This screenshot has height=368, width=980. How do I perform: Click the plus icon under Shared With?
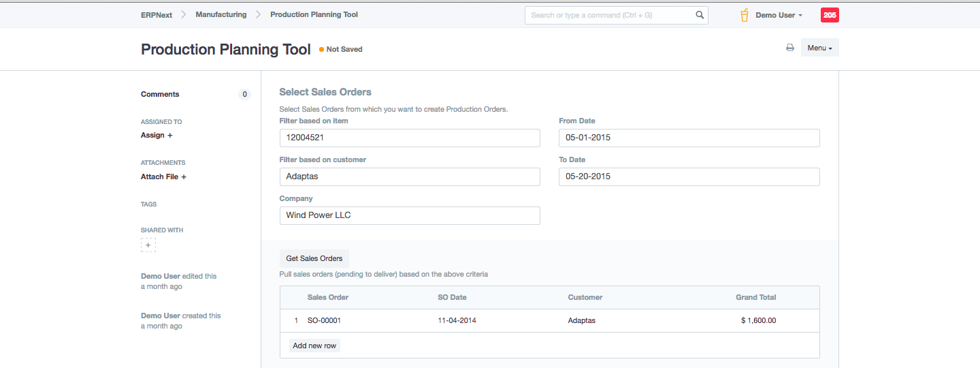[x=148, y=245]
